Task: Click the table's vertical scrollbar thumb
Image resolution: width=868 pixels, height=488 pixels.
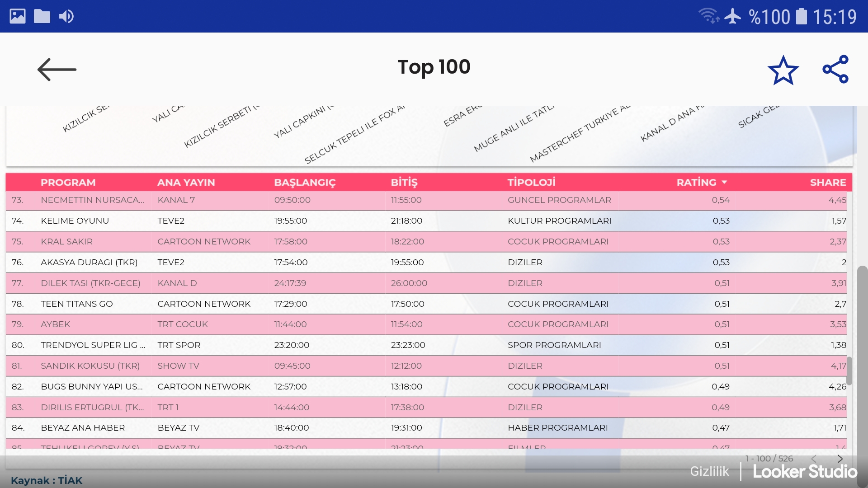Action: point(849,371)
